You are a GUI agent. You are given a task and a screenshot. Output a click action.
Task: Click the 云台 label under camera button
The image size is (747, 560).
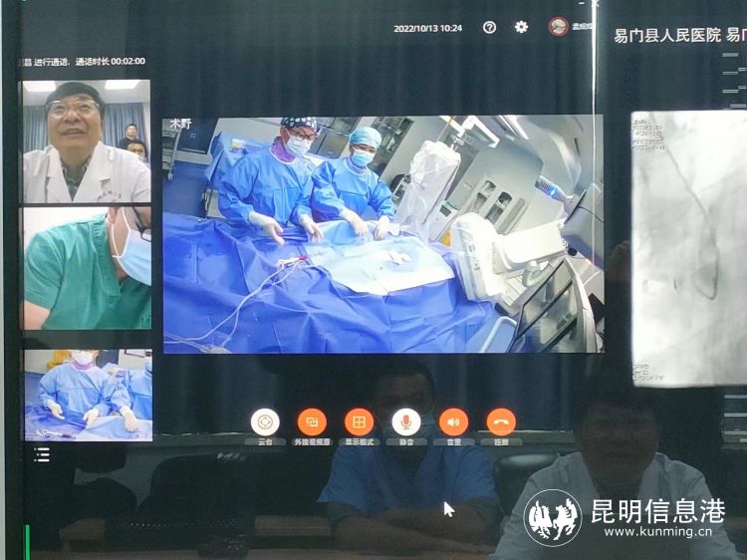tap(265, 441)
